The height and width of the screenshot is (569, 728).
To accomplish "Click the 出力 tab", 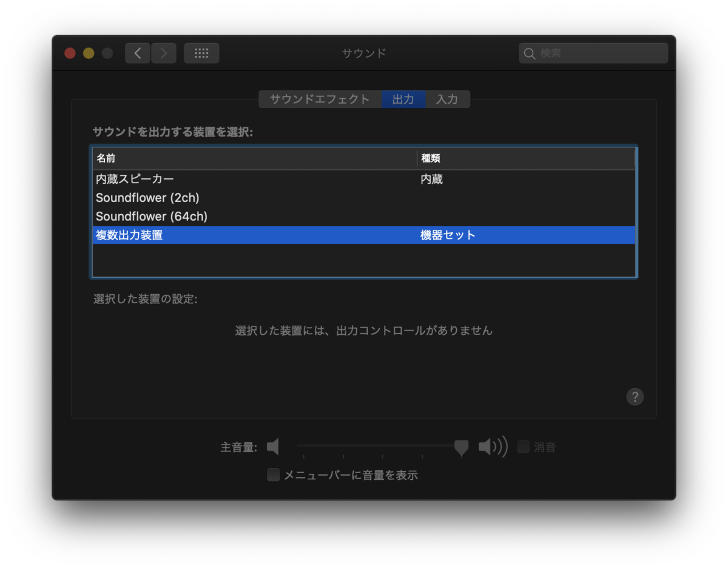I will click(x=403, y=99).
